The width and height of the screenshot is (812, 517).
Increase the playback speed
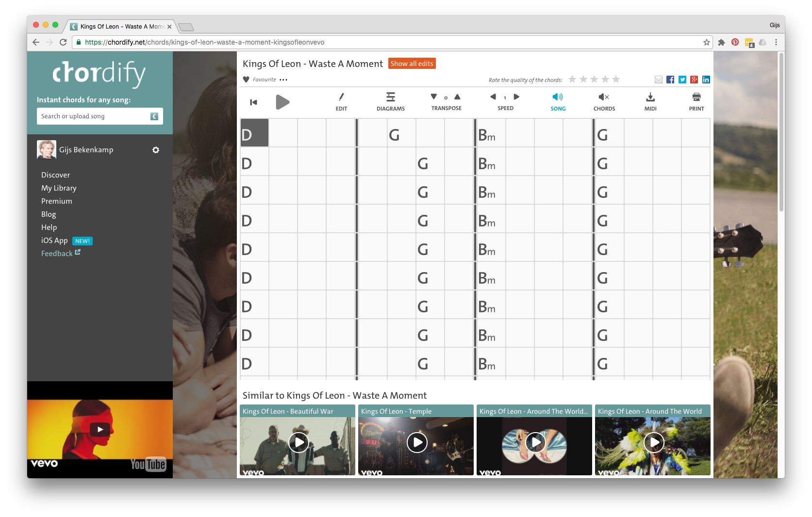(517, 97)
